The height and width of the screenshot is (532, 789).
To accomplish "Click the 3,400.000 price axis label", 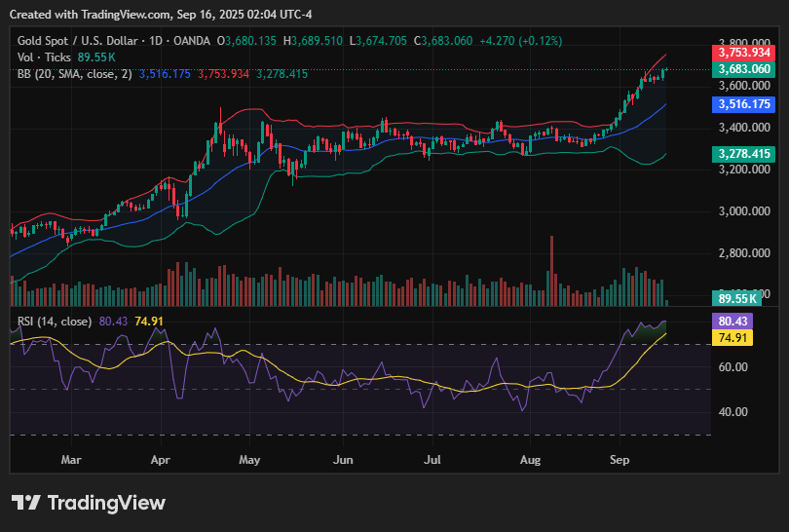I will coord(744,128).
